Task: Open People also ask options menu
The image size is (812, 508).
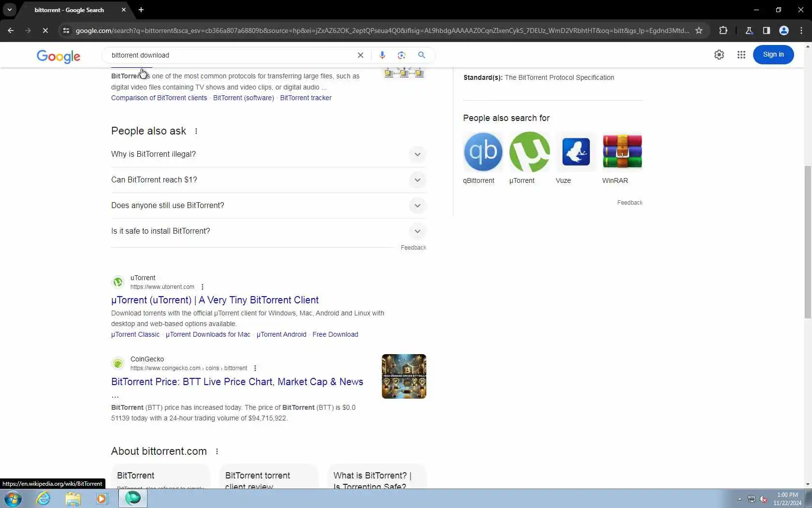Action: tap(196, 131)
